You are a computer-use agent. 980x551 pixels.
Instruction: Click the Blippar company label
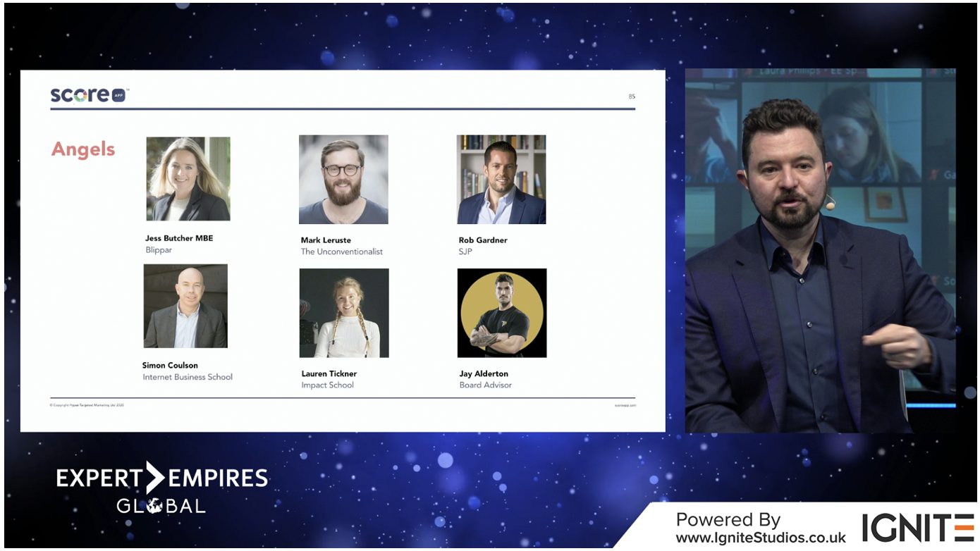[x=159, y=250]
